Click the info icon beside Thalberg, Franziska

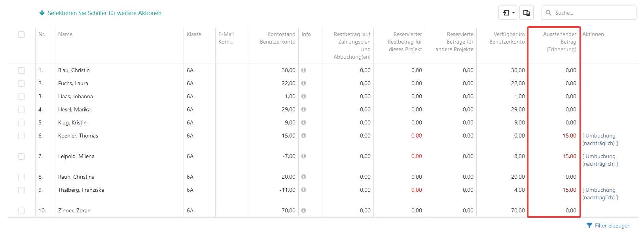click(x=303, y=190)
